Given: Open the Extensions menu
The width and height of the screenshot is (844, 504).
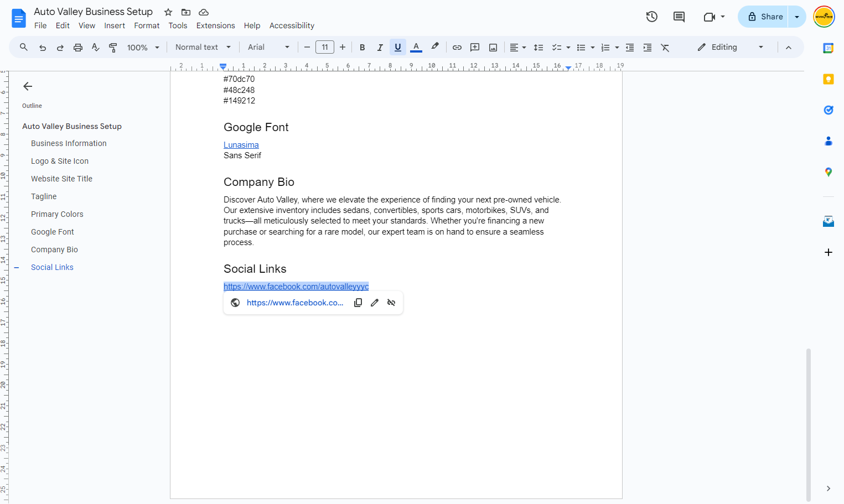Looking at the screenshot, I should [x=215, y=25].
